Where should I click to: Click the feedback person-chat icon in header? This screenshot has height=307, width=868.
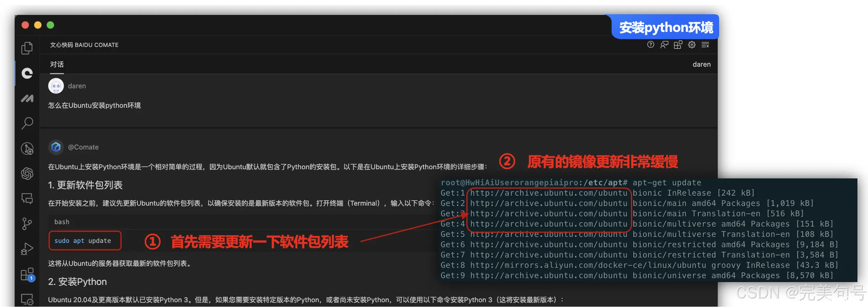[x=664, y=45]
